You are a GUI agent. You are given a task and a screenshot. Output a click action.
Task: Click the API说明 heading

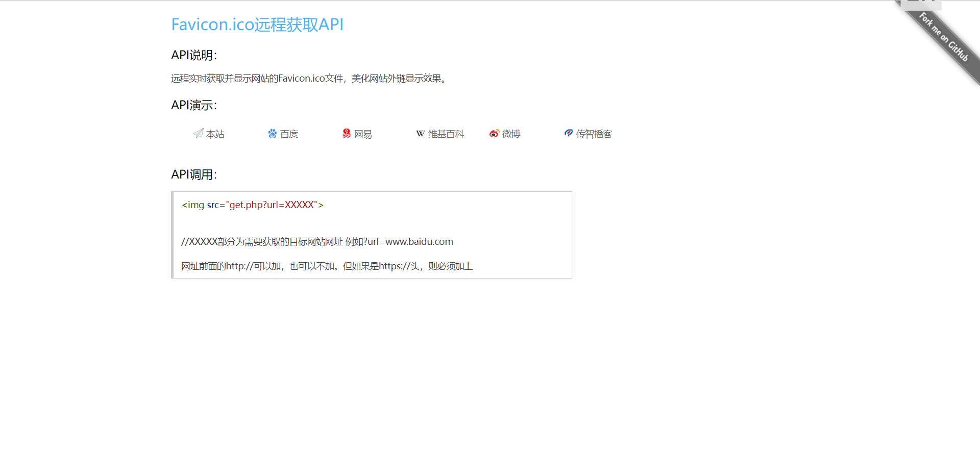194,55
